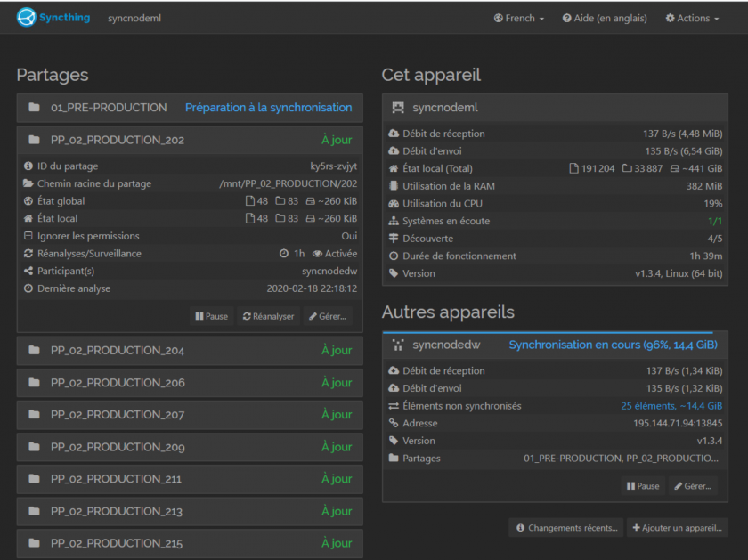The image size is (748, 560).
Task: Click the RAM value 382 MiB
Action: click(x=704, y=186)
